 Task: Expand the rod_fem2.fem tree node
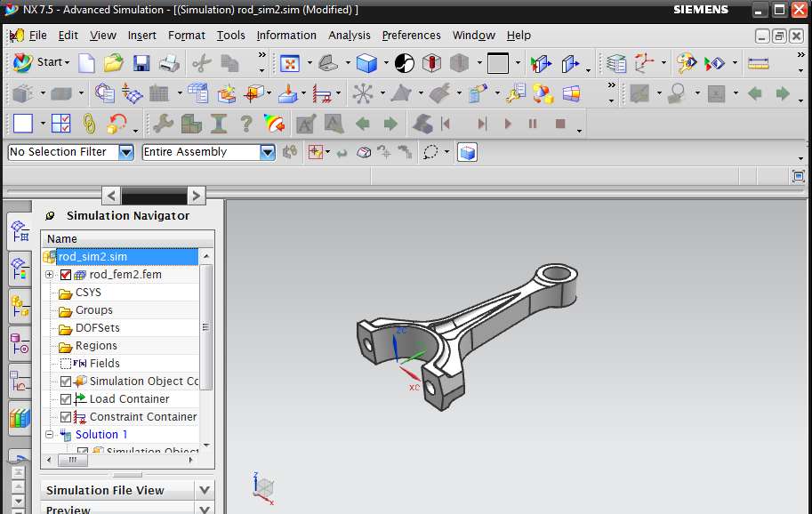click(x=49, y=274)
